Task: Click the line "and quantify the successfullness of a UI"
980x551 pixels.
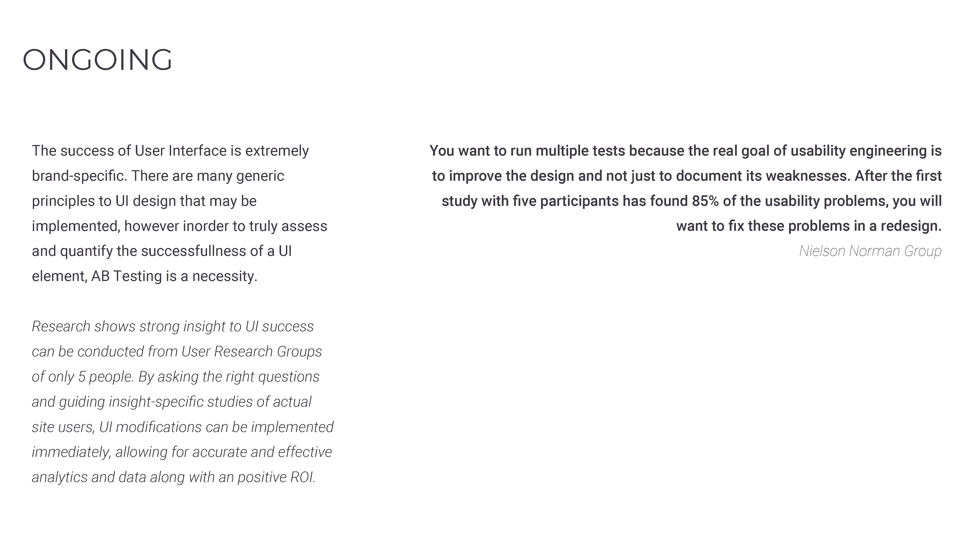Action: click(162, 251)
